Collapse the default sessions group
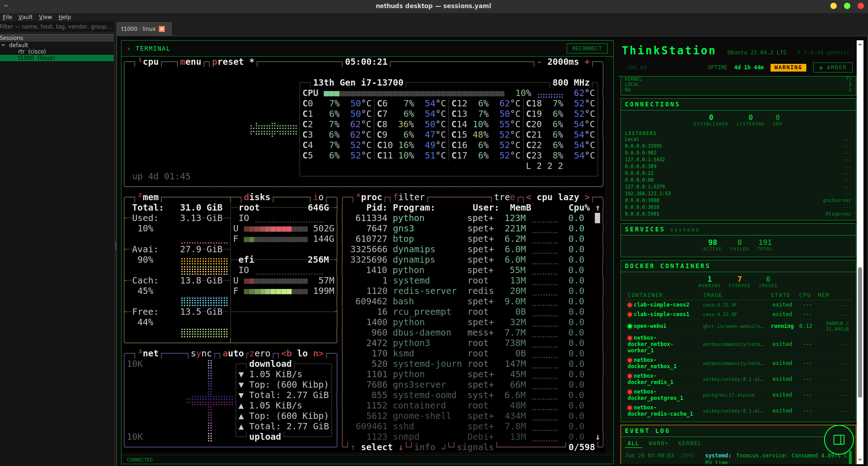This screenshot has width=868, height=466. 4,45
